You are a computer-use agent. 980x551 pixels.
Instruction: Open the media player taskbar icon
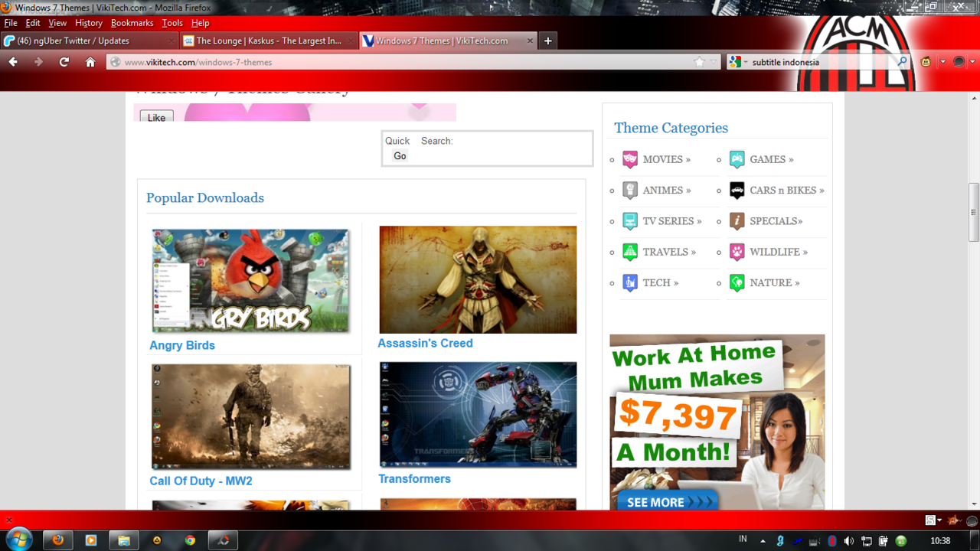point(90,540)
